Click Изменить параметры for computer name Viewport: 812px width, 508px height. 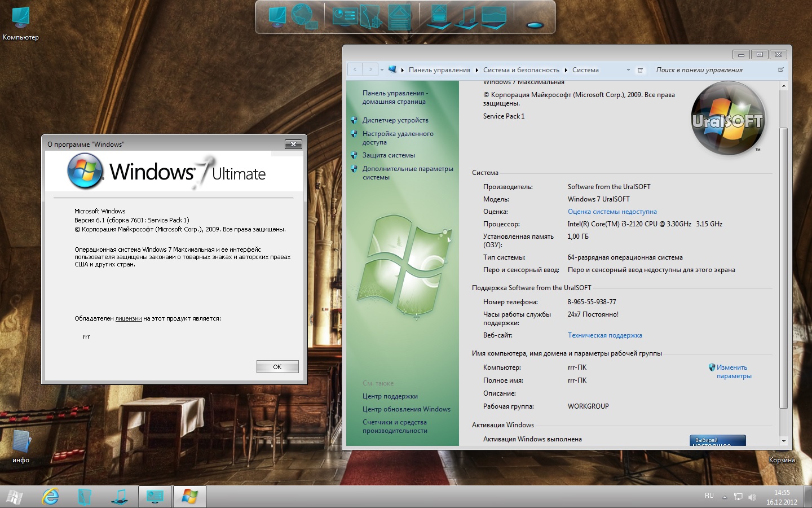click(734, 371)
